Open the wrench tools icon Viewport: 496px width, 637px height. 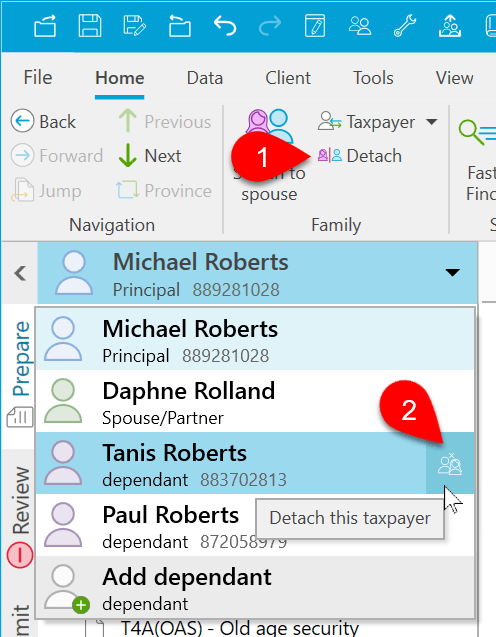coord(405,26)
